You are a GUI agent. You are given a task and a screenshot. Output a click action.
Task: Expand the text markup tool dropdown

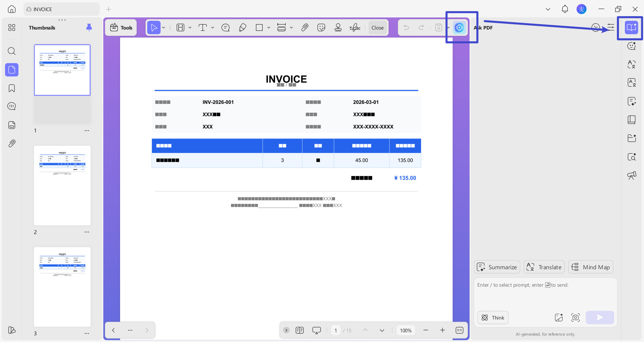[190, 27]
